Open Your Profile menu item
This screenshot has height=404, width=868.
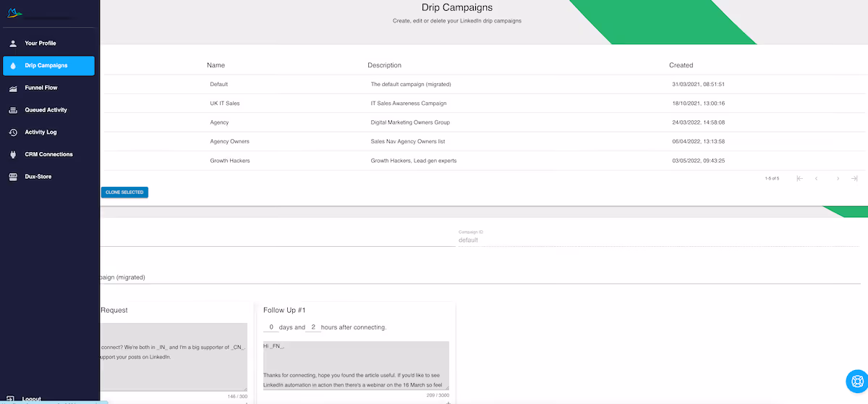pyautogui.click(x=48, y=43)
